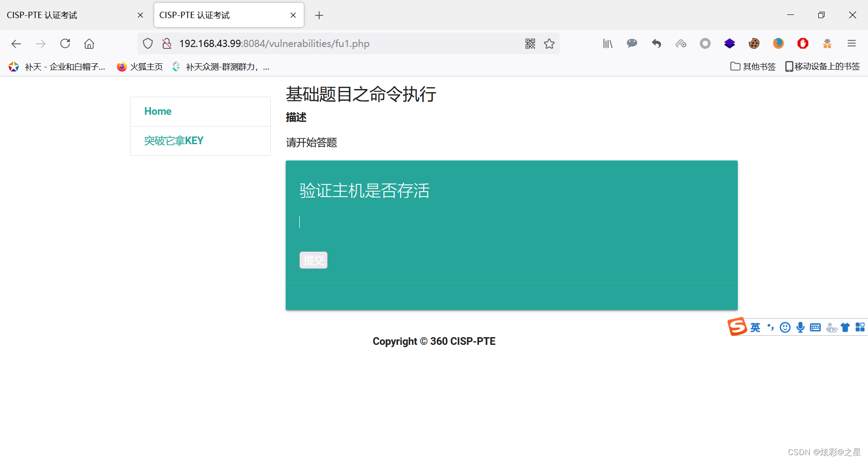
Task: Open a new browser tab
Action: [x=319, y=15]
